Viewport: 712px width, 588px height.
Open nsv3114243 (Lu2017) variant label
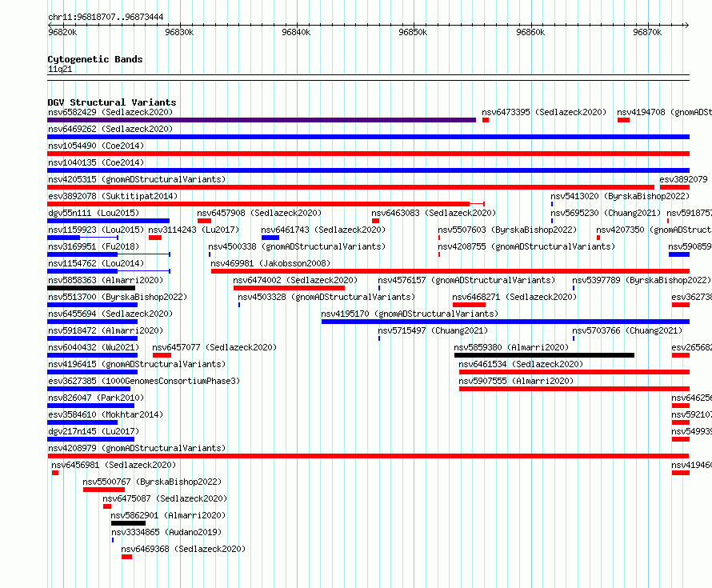[x=194, y=230]
